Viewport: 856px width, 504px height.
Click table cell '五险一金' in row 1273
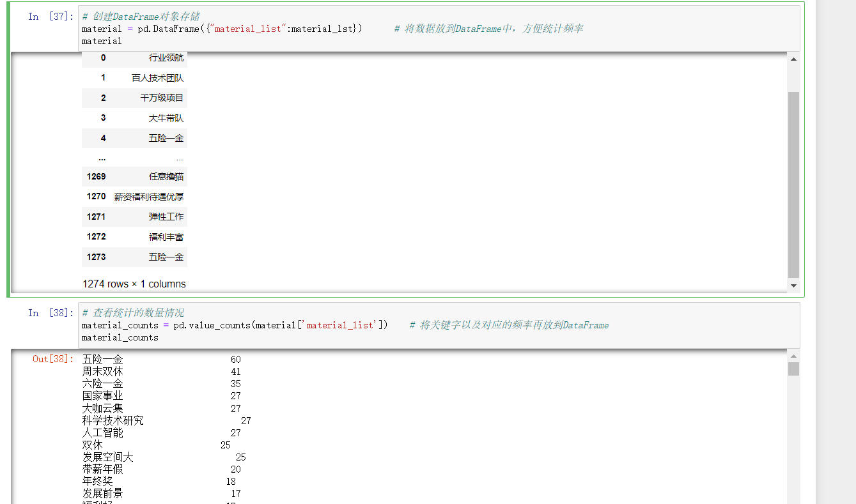(166, 257)
